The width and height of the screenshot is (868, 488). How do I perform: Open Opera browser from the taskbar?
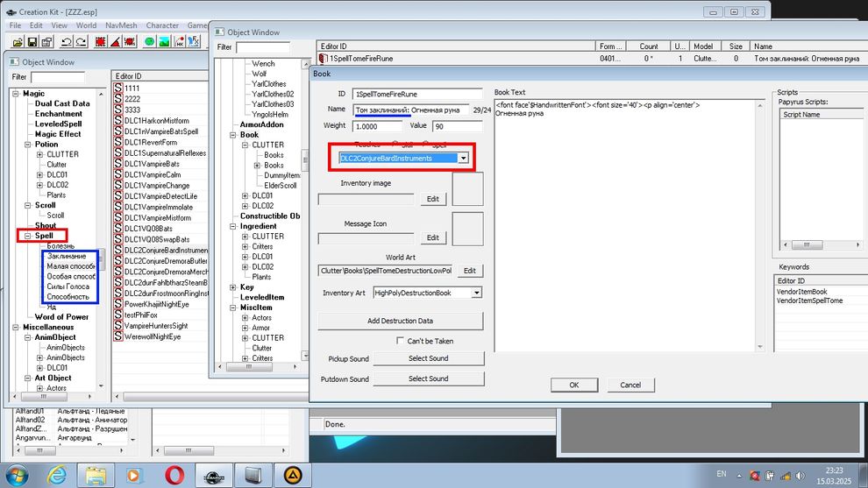174,475
